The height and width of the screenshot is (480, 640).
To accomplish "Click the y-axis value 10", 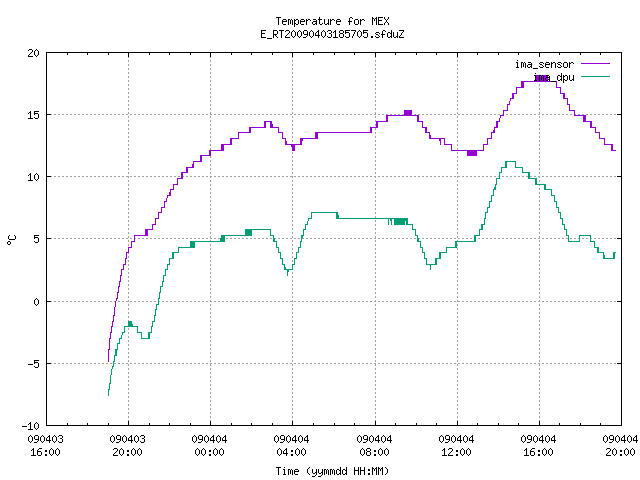I will coord(34,177).
